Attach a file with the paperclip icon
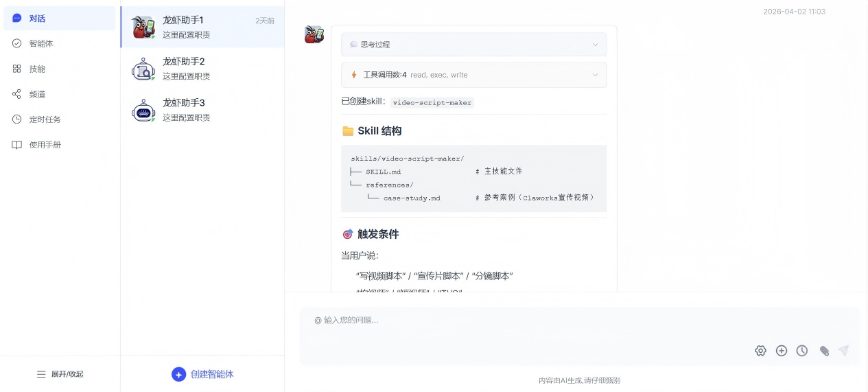This screenshot has height=392, width=868. [824, 351]
